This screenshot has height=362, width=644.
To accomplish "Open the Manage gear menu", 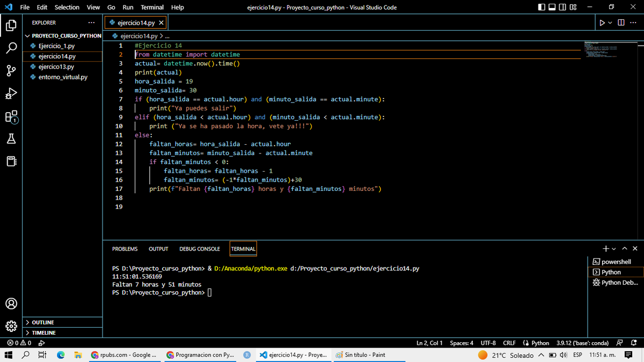I will 11,326.
